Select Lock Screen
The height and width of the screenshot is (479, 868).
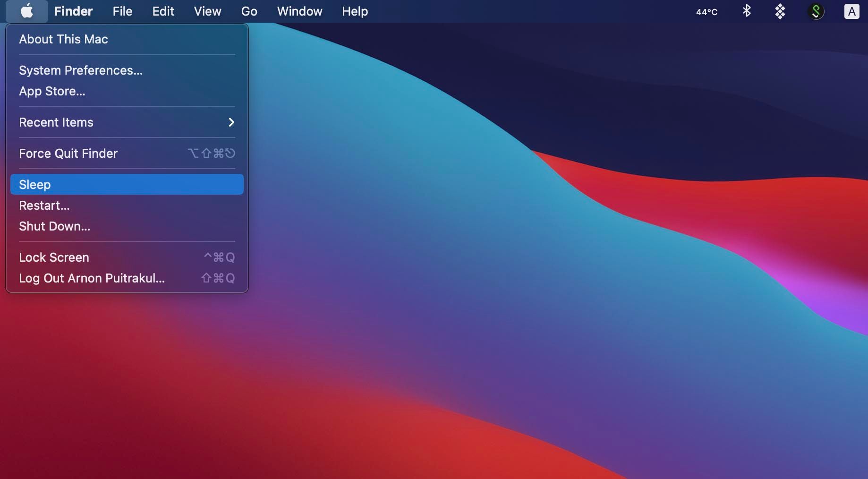[127, 257]
